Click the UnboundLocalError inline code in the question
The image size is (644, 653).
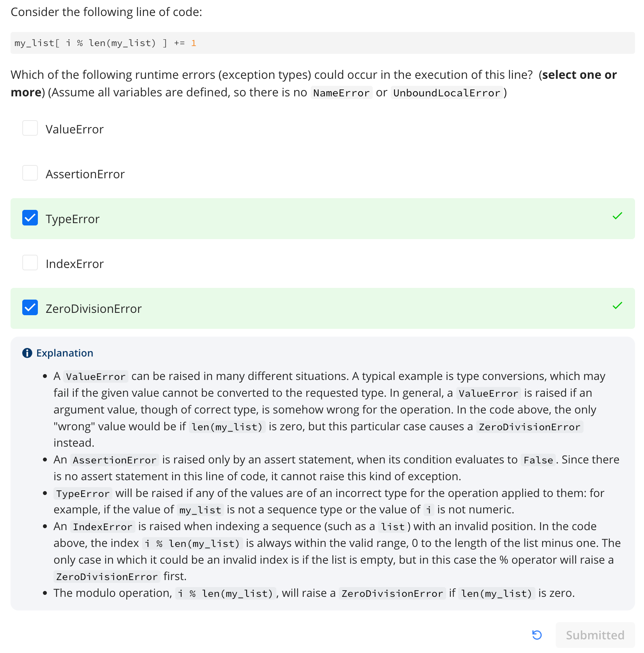point(447,93)
